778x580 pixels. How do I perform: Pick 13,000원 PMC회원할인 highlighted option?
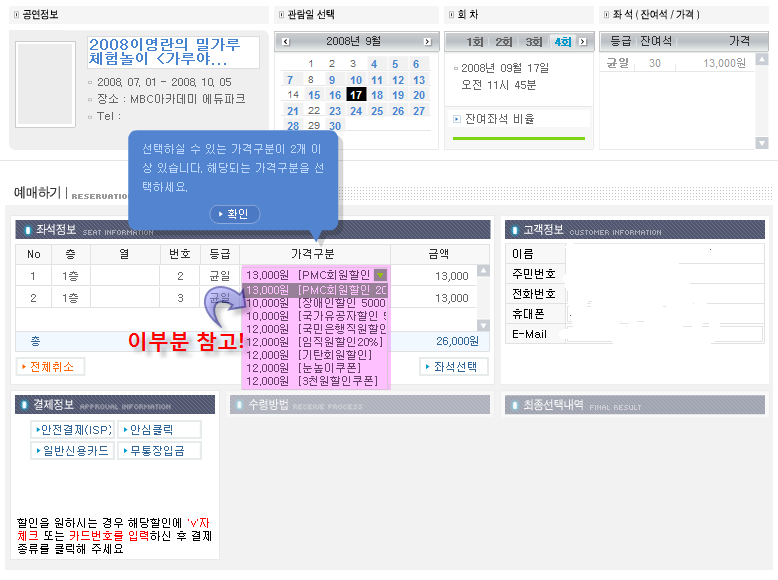click(316, 290)
